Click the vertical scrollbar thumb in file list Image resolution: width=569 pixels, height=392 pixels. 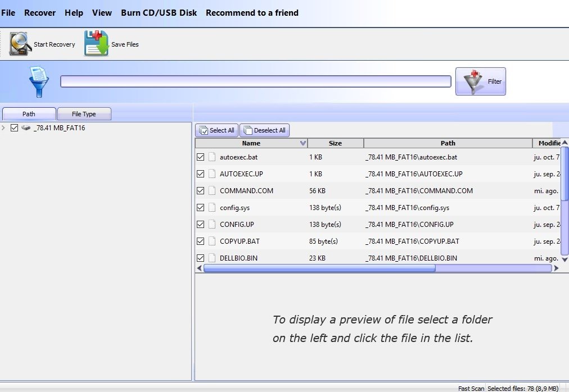(565, 174)
